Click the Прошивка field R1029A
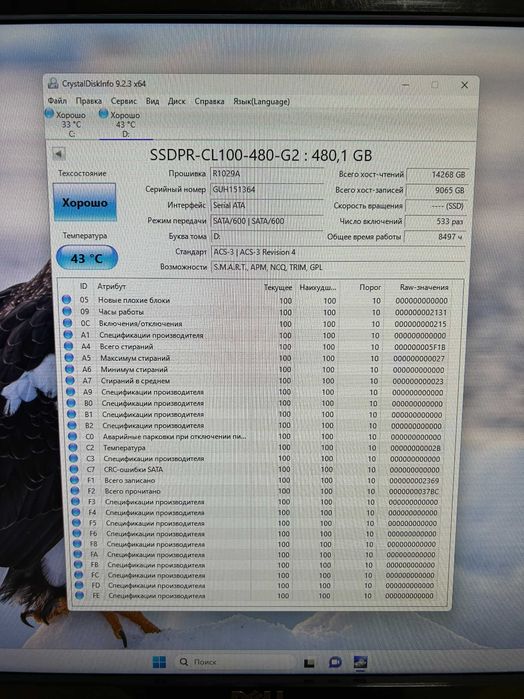 [267, 174]
